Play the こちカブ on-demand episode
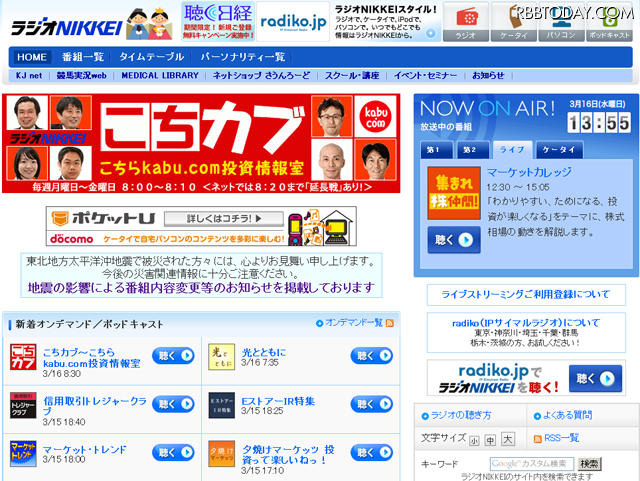This screenshot has width=640, height=481. point(173,356)
